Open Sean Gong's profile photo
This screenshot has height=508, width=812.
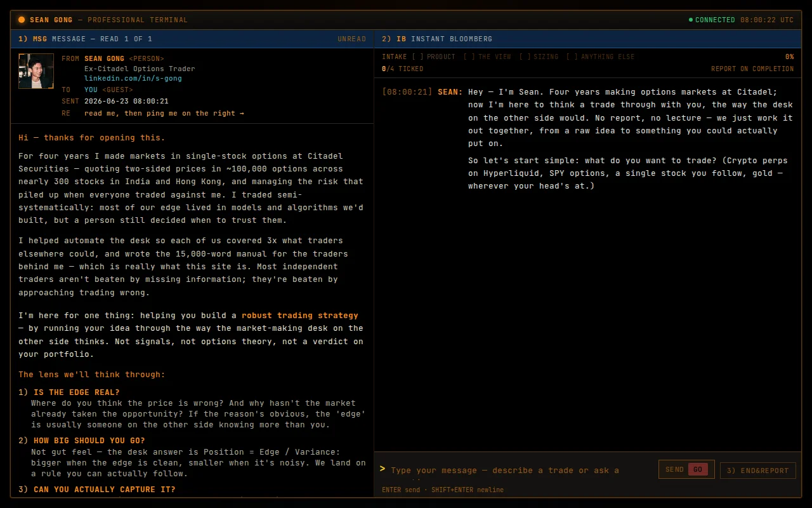pyautogui.click(x=36, y=71)
